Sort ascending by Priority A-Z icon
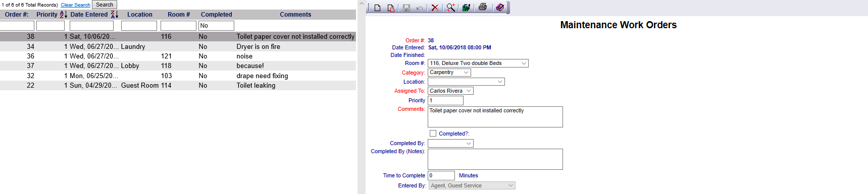This screenshot has height=194, width=868. click(64, 15)
